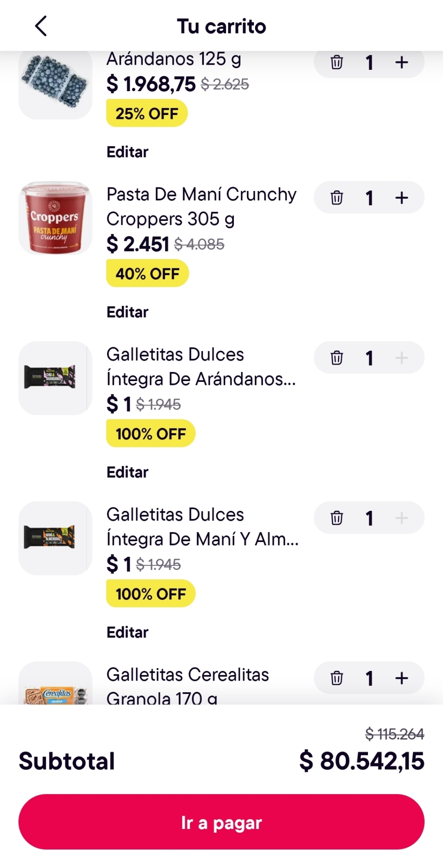Delete Galletitas Cerealitas Granola from cart

tap(337, 678)
